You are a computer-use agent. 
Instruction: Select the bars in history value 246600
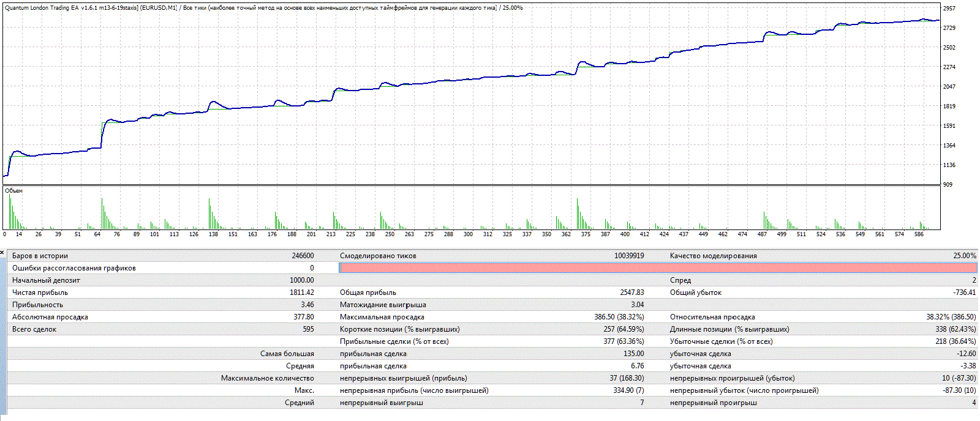pos(303,256)
